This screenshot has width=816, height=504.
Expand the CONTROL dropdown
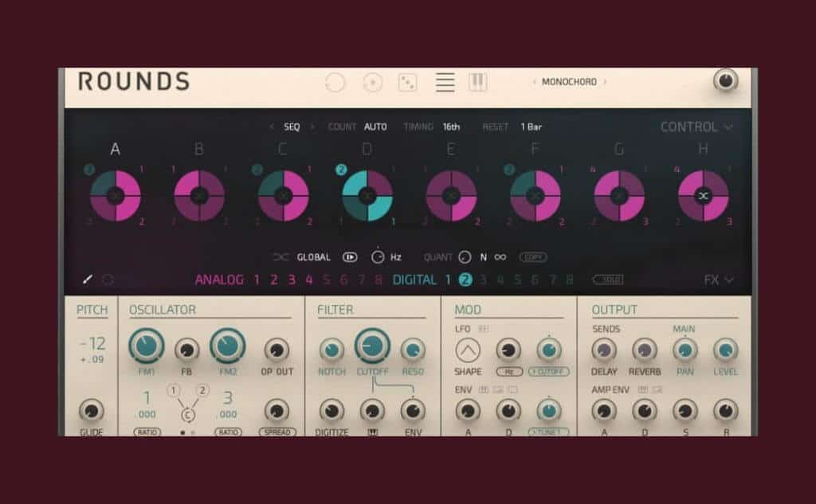coord(696,127)
